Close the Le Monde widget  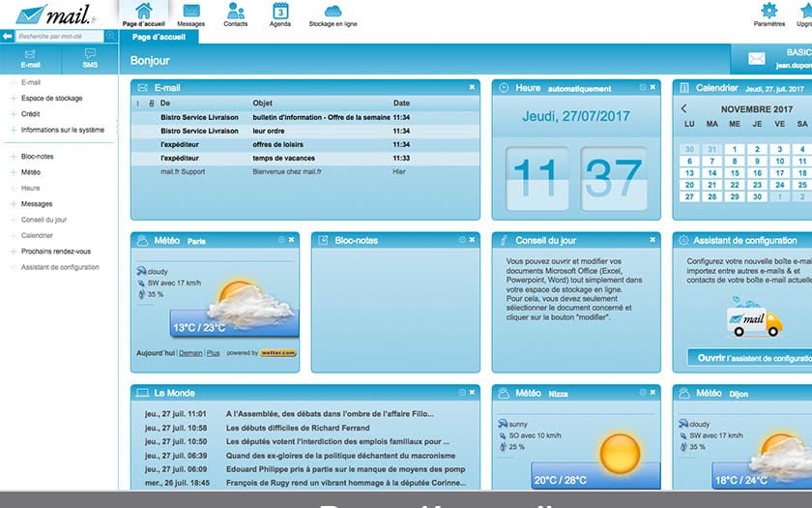click(x=472, y=393)
